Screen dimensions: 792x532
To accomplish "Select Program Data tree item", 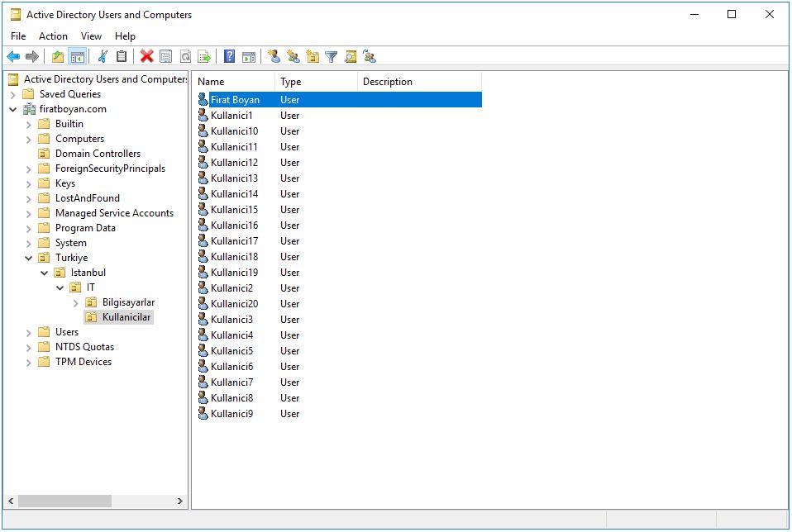I will tap(85, 228).
